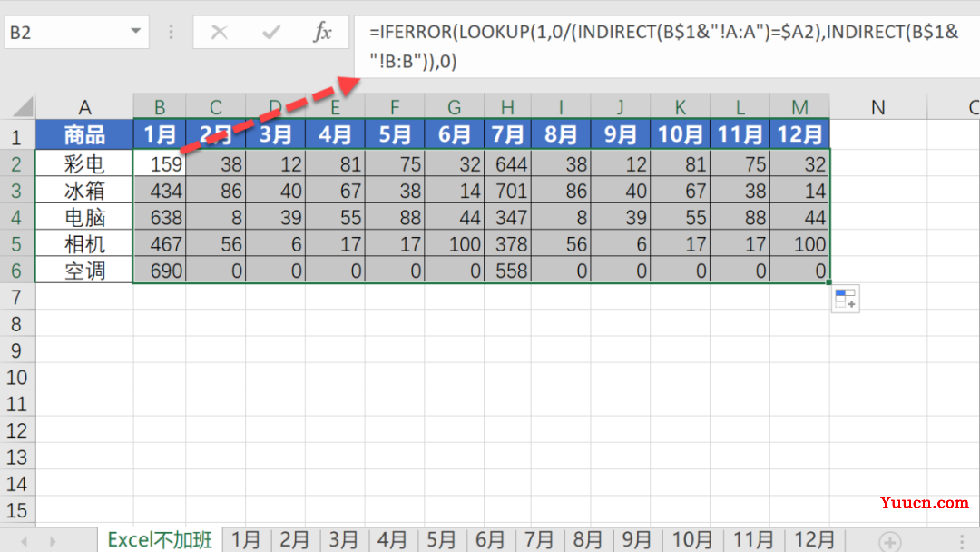This screenshot has width=980, height=552.
Task: Select row 1 header
Action: (x=16, y=136)
